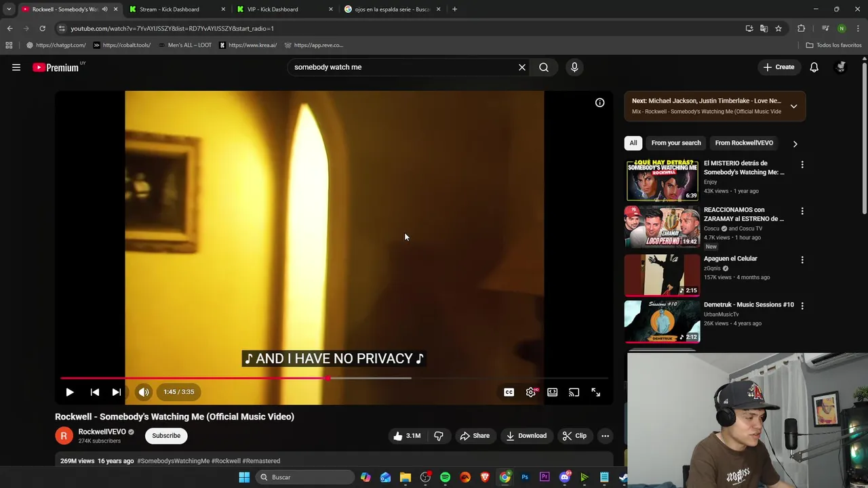The height and width of the screenshot is (488, 868).
Task: Download the video
Action: [x=526, y=436]
